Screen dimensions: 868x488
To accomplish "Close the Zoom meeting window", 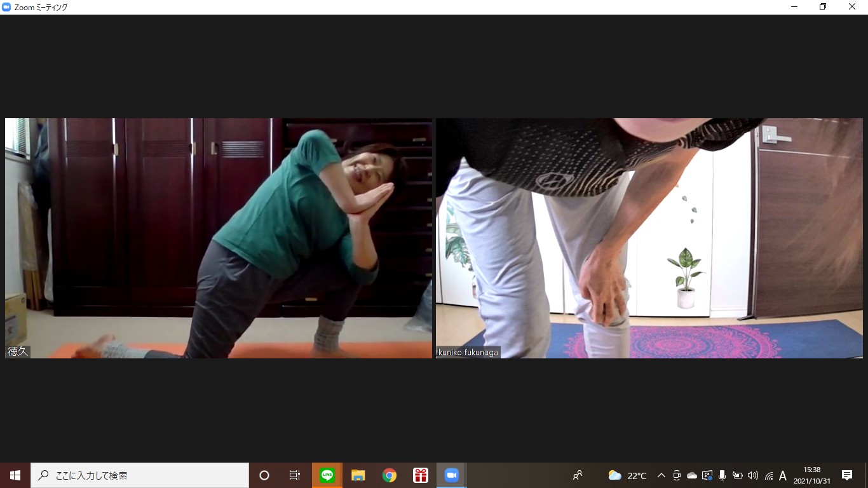I will click(x=852, y=7).
